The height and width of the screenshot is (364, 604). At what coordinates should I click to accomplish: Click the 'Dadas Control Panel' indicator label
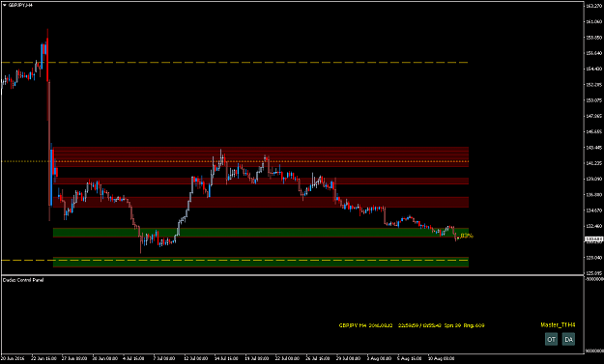tap(23, 280)
